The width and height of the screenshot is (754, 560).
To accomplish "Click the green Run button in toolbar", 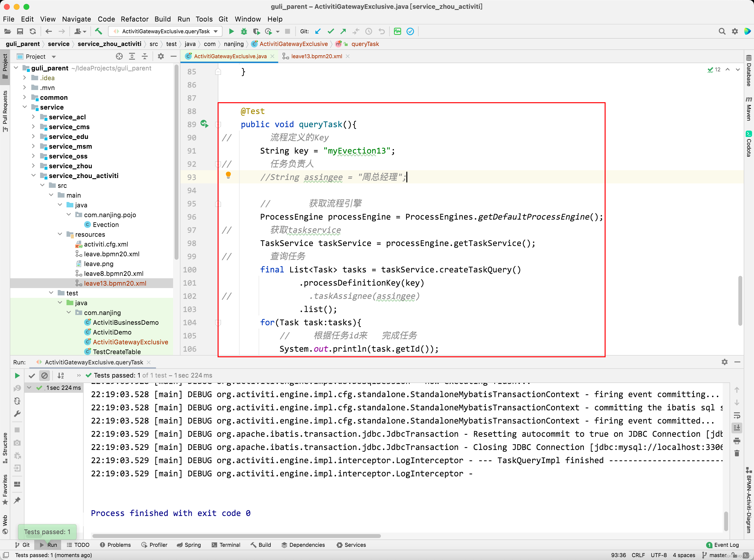I will coord(232,31).
